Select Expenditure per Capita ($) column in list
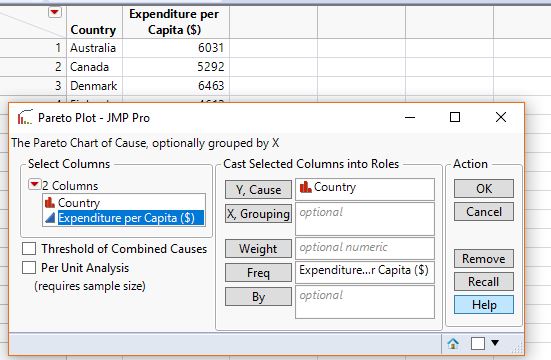The image size is (551, 360). (130, 218)
